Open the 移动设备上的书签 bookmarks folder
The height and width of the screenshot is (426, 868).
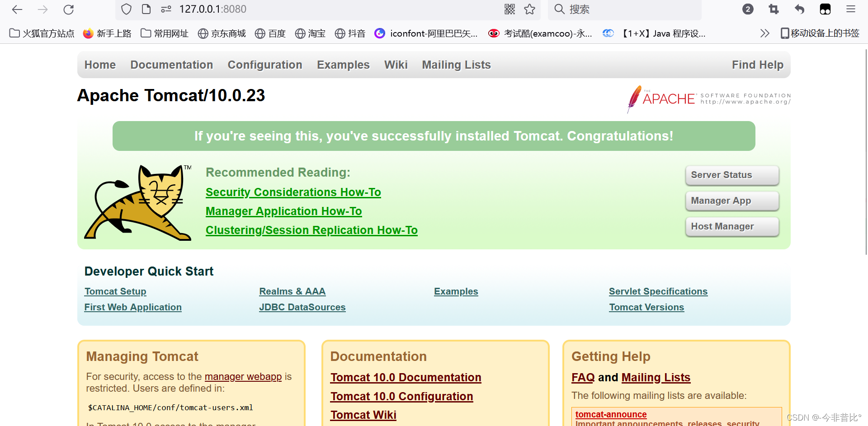(x=820, y=33)
